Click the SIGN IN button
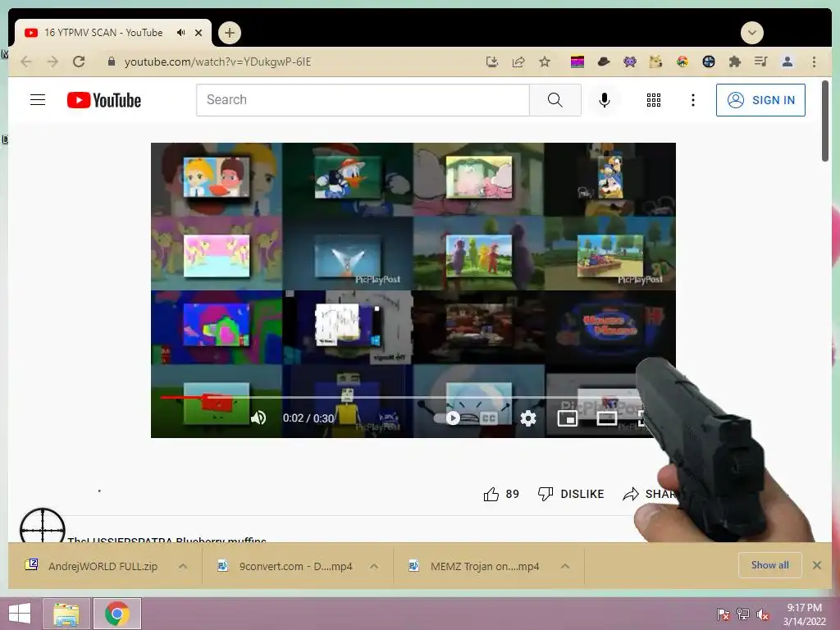Screen dimensions: 840x630 point(760,100)
